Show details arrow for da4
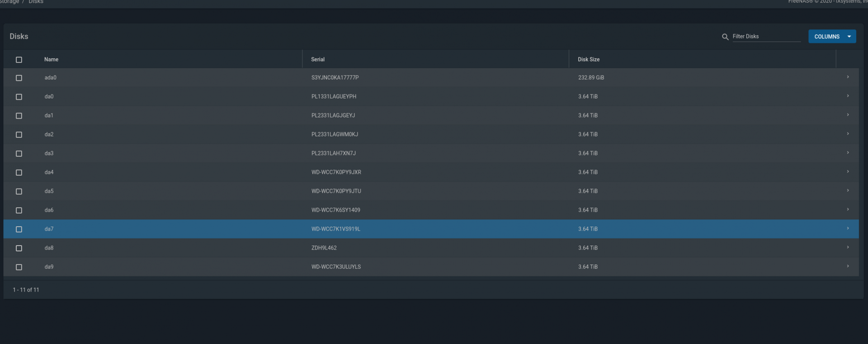Viewport: 868px width, 344px height. 848,172
